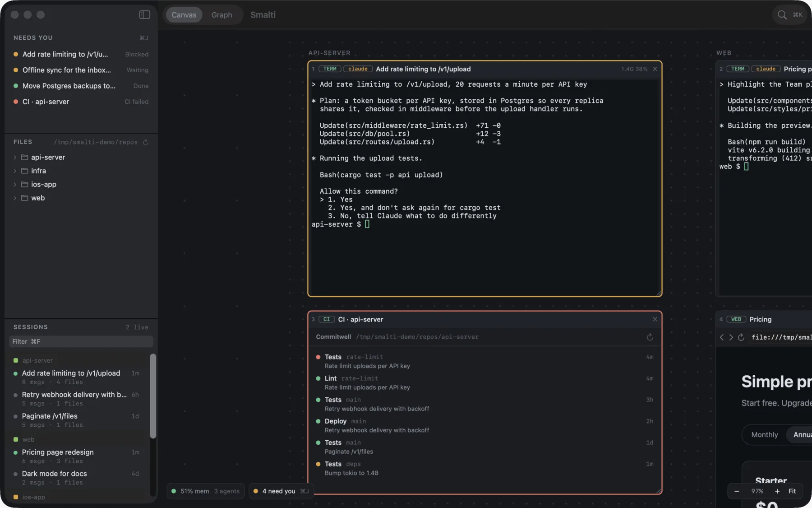The image size is (812, 508).
Task: Open search with the magnifier icon
Action: pyautogui.click(x=782, y=15)
